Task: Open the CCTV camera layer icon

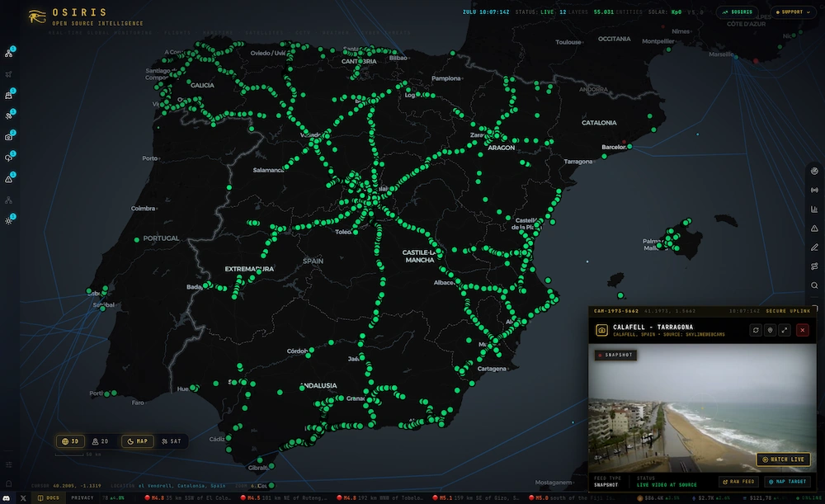Action: 9,137
